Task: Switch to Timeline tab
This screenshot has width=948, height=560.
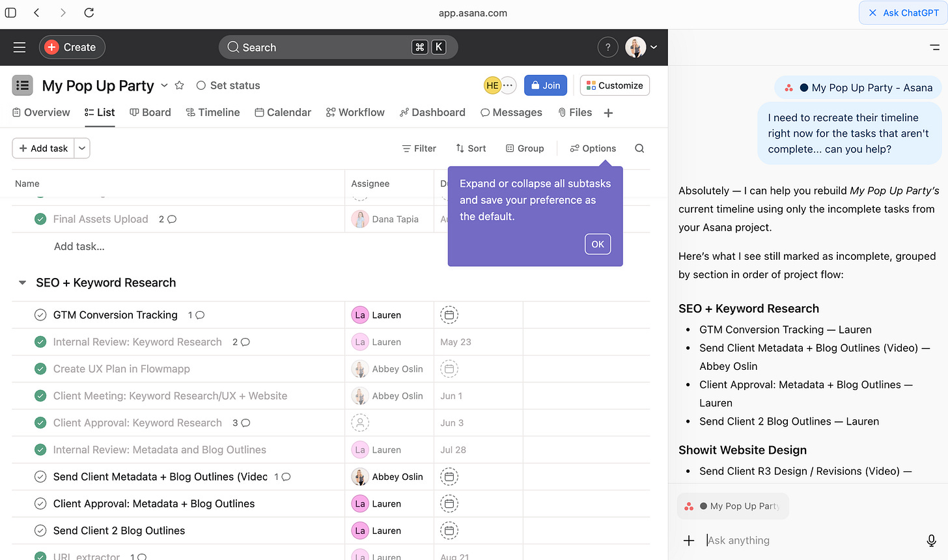Action: 213,113
